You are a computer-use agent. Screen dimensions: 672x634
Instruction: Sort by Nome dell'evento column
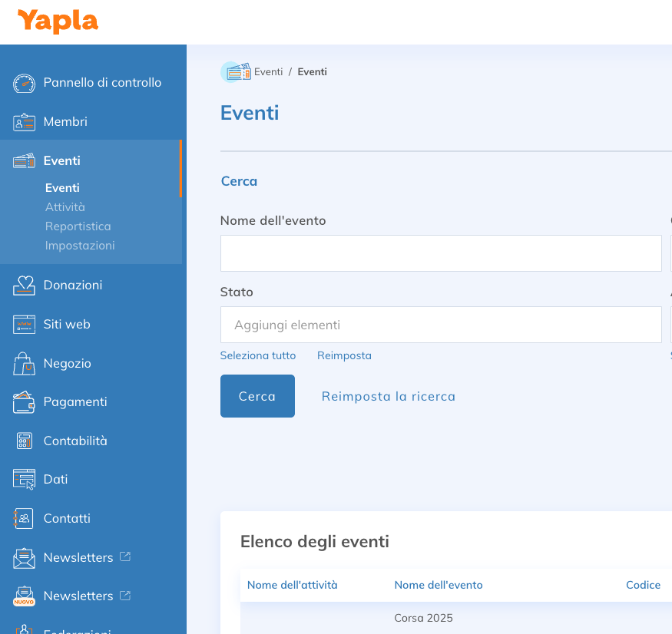(x=439, y=585)
